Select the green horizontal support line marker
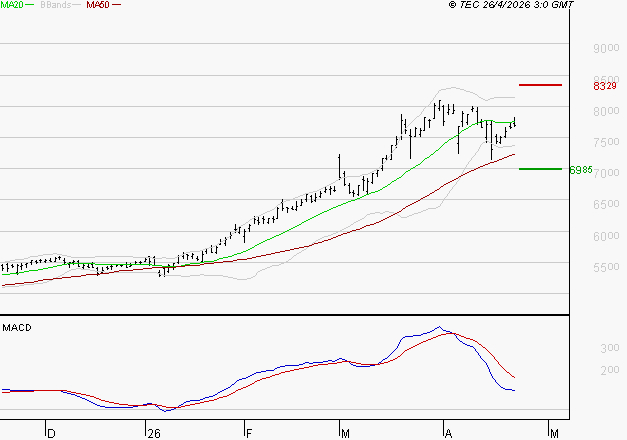The width and height of the screenshot is (627, 440). pyautogui.click(x=540, y=169)
